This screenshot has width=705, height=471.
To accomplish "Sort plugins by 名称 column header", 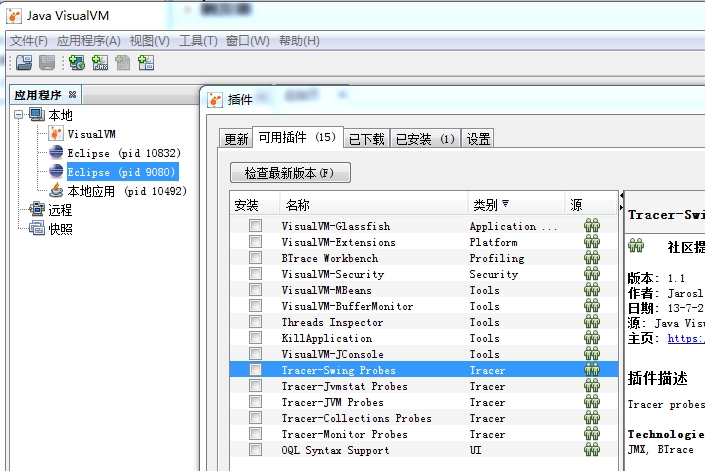I will (373, 205).
